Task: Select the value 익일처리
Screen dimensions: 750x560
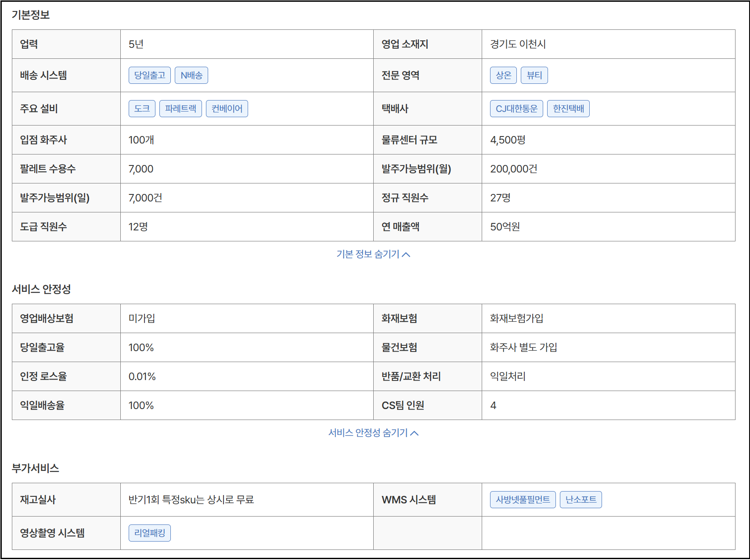Action: pyautogui.click(x=508, y=377)
